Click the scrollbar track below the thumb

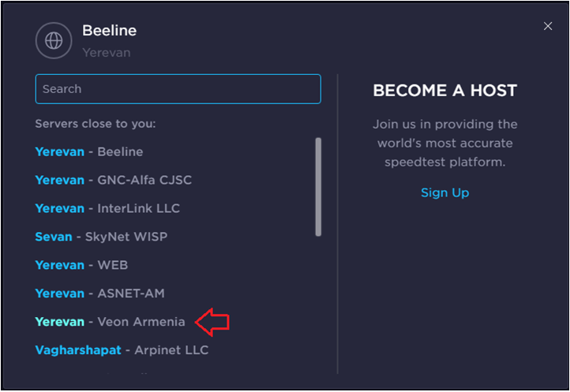(318, 300)
